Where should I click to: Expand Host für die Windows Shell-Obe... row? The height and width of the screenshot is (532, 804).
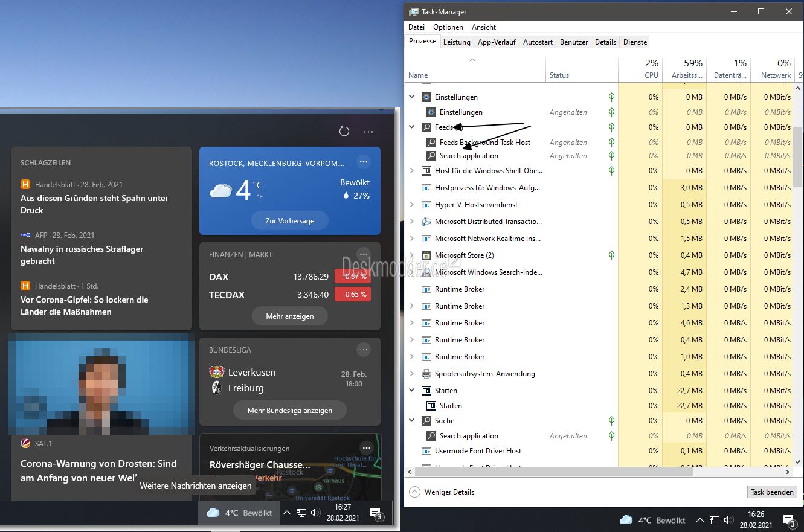click(x=412, y=170)
